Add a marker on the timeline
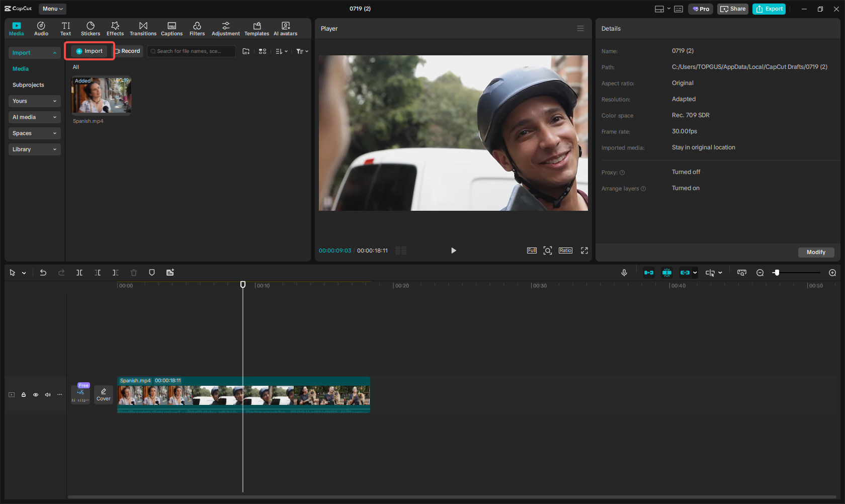 point(151,272)
